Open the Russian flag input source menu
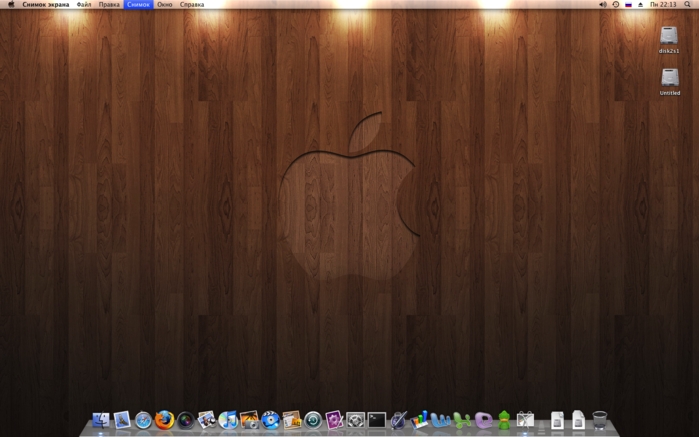Viewport: 699px width, 437px height. coord(628,4)
